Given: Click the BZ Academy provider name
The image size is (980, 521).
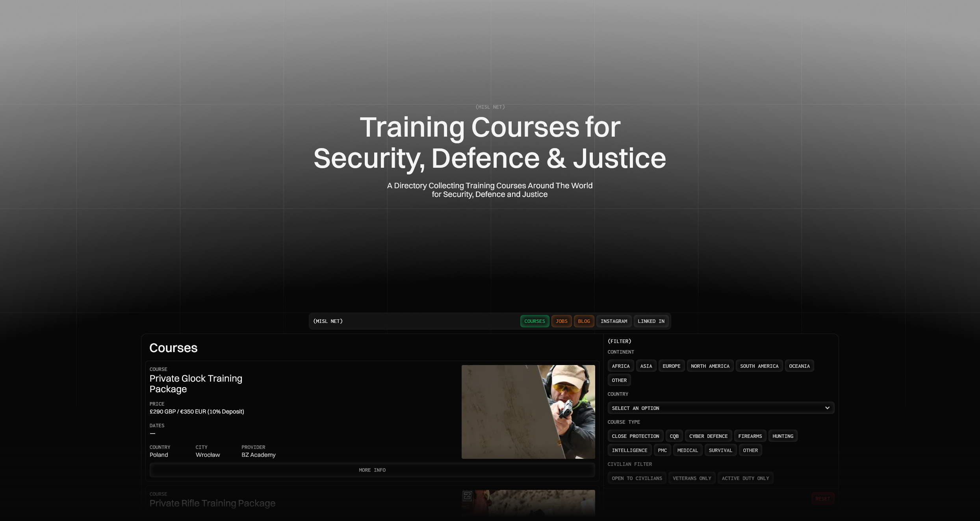Looking at the screenshot, I should [x=258, y=455].
